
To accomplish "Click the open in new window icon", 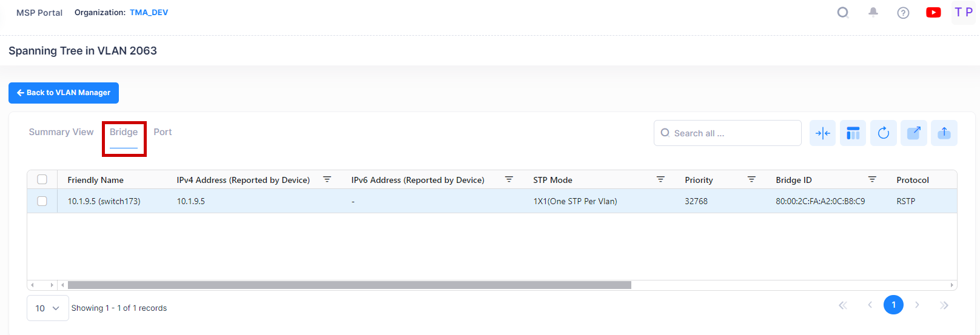I will point(914,133).
